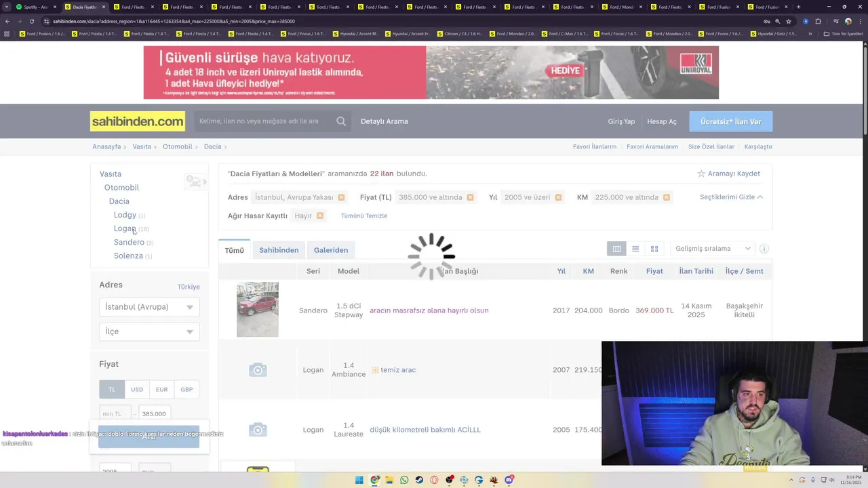Select the Sandero model in the tree

129,242
